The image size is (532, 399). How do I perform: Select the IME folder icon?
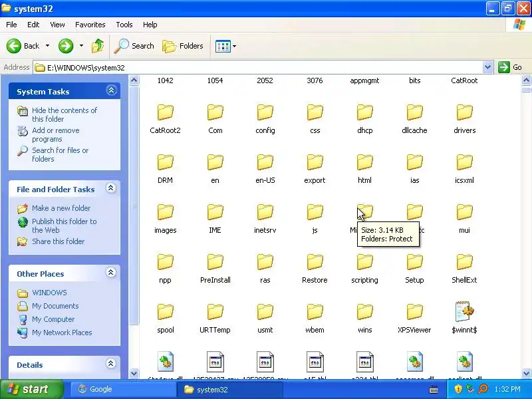point(215,212)
